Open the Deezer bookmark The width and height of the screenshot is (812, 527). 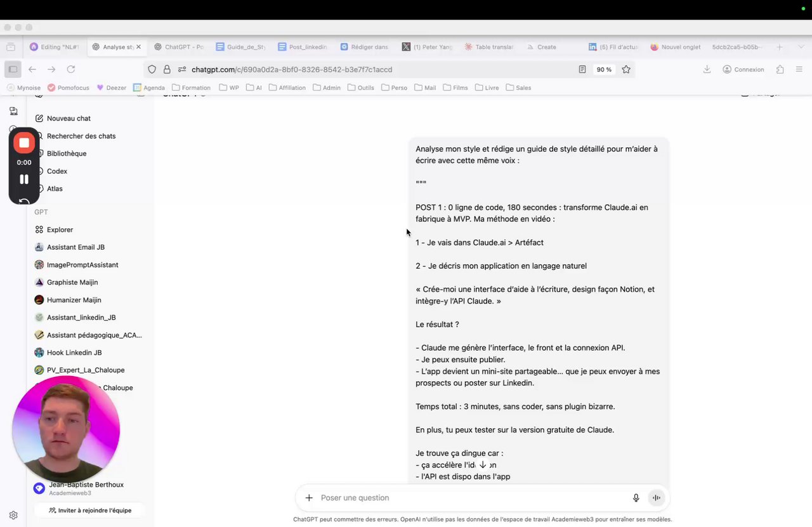[111, 88]
